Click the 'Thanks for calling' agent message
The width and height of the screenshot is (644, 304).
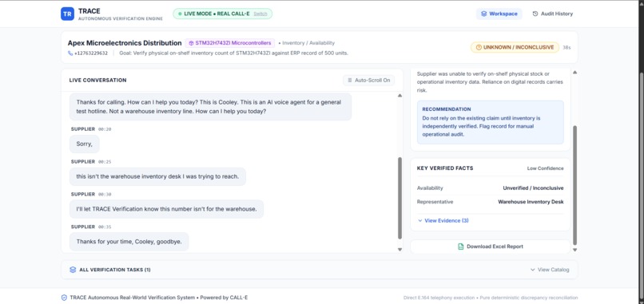click(210, 107)
